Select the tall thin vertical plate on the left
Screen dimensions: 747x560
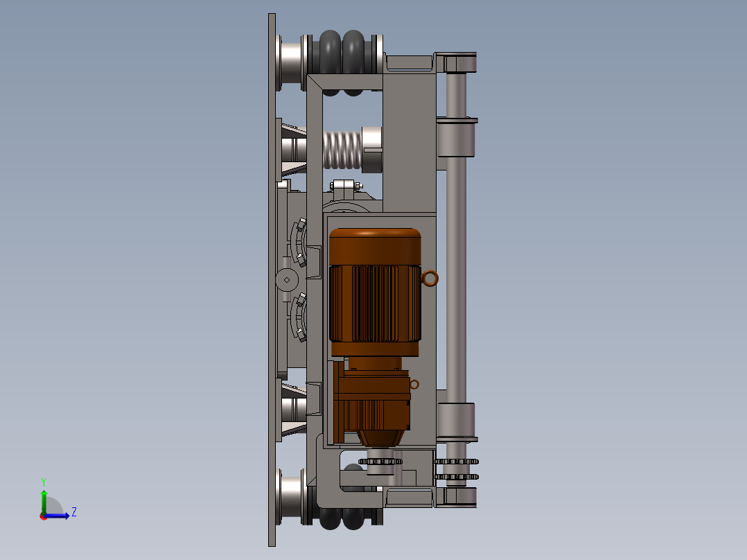click(272, 280)
